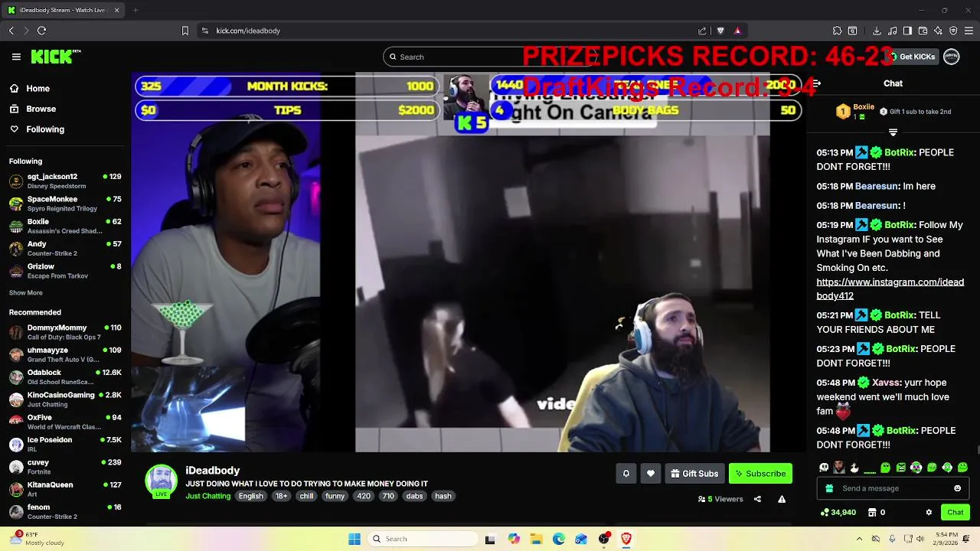Show hidden system tray icons chevron
Viewport: 980px width, 551px height.
click(859, 539)
